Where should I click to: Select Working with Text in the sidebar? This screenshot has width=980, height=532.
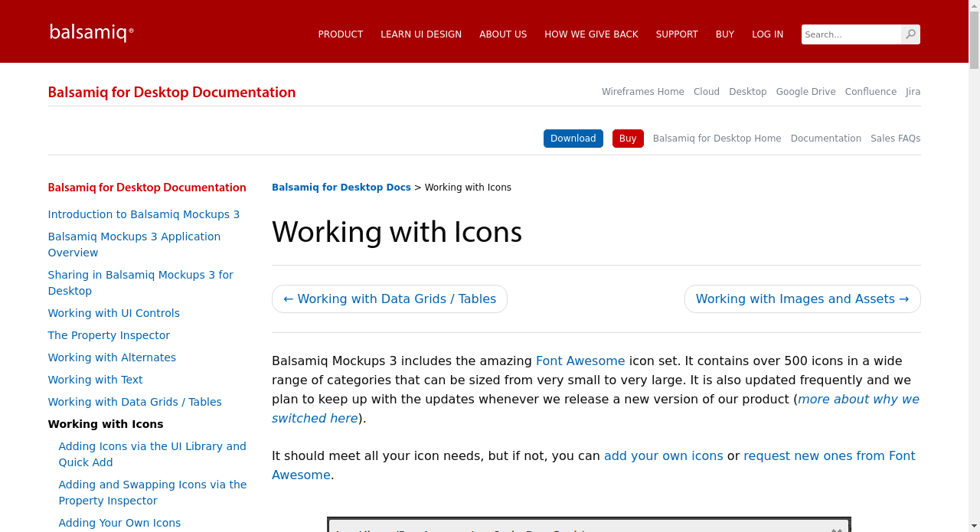pos(95,379)
